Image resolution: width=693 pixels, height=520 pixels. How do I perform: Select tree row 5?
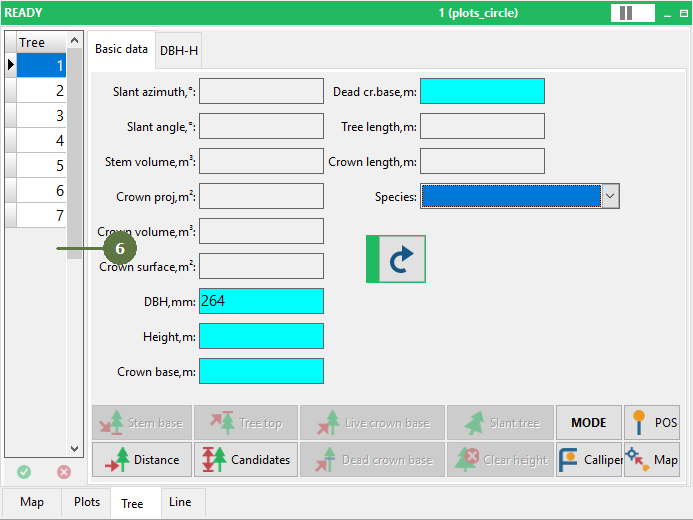pyautogui.click(x=41, y=165)
